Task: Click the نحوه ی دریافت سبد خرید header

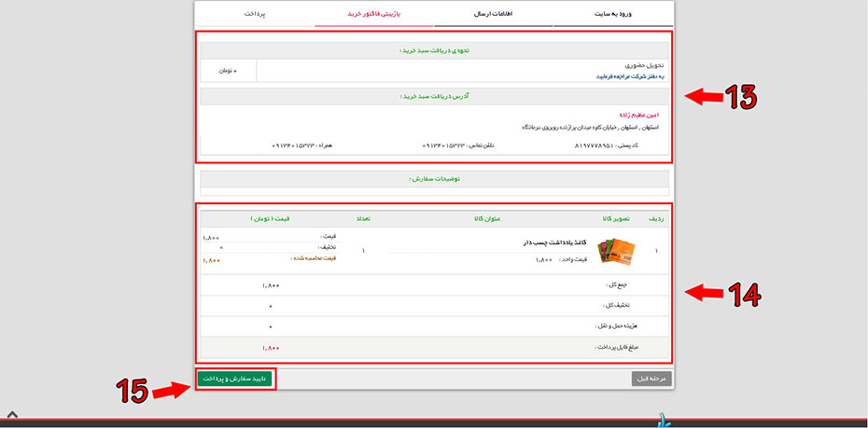Action: pyautogui.click(x=434, y=49)
